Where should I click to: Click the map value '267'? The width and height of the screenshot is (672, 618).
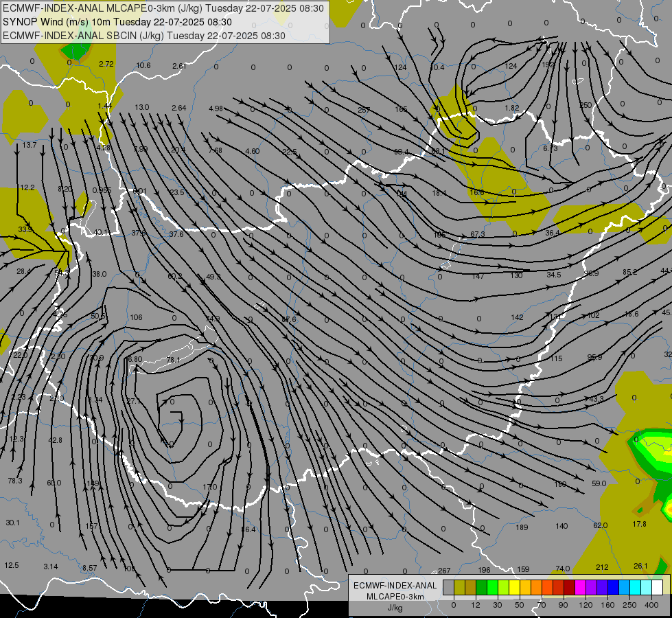[x=444, y=571]
